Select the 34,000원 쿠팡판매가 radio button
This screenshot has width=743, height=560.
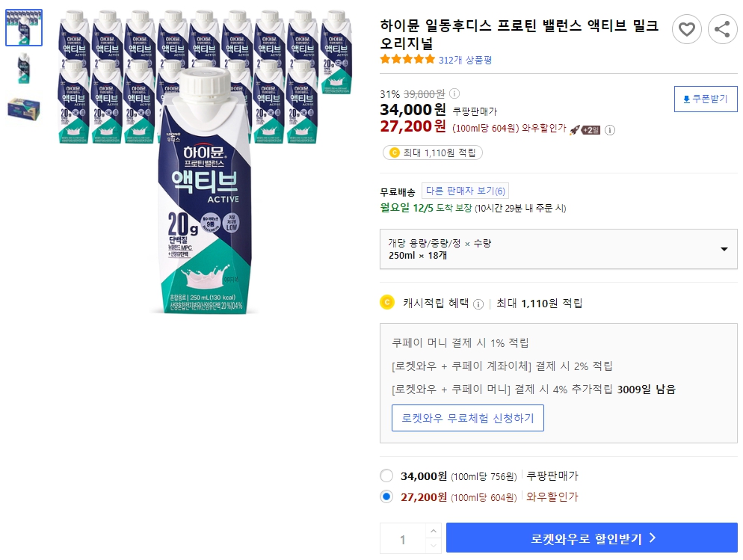coord(387,475)
